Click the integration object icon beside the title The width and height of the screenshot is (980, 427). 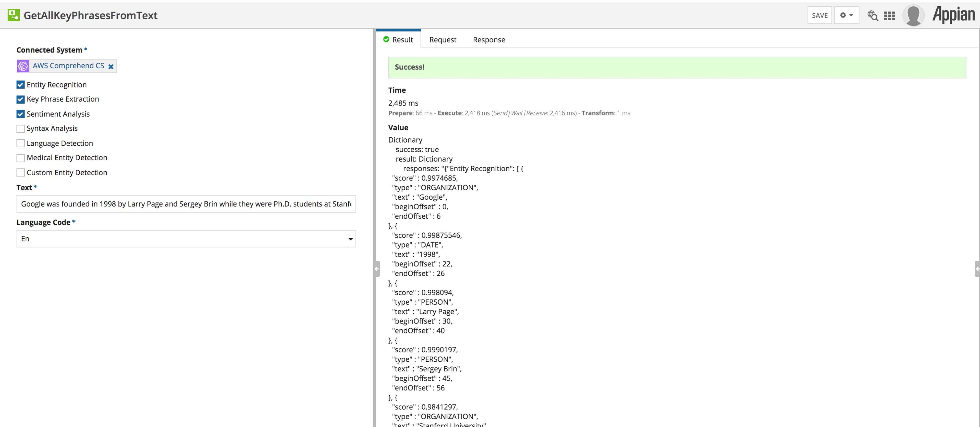click(x=14, y=15)
